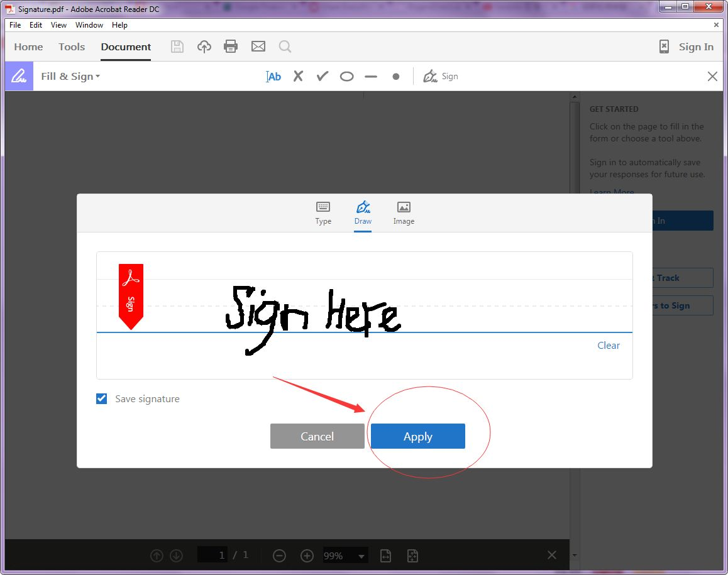Switch to the Home tab
Screen dimensions: 728x575
click(28, 47)
